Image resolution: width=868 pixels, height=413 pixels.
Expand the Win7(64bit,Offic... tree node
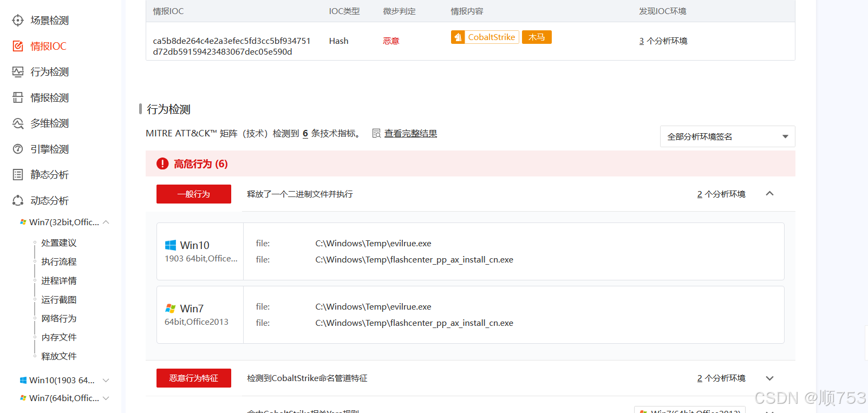(x=106, y=398)
